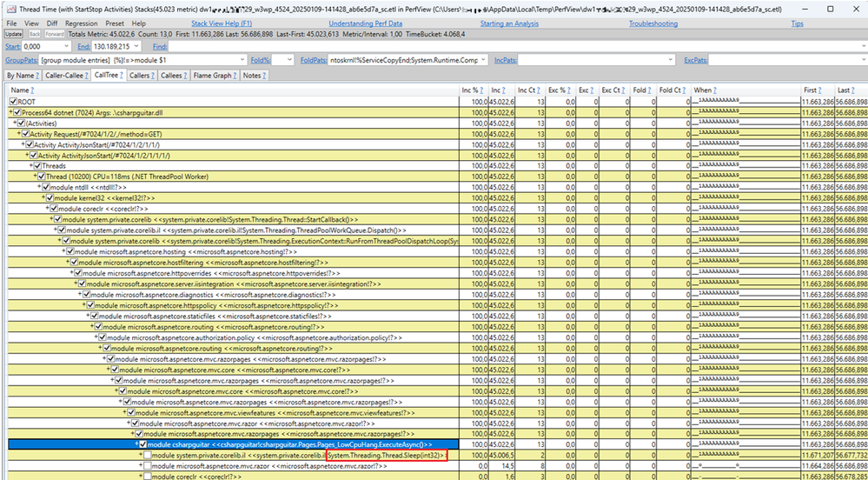Collapse the Thread (10200) tree node
The height and width of the screenshot is (480, 868).
click(35, 177)
